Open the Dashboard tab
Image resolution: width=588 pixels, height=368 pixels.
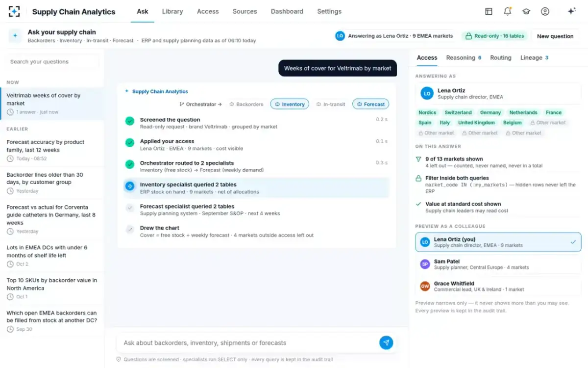tap(287, 11)
